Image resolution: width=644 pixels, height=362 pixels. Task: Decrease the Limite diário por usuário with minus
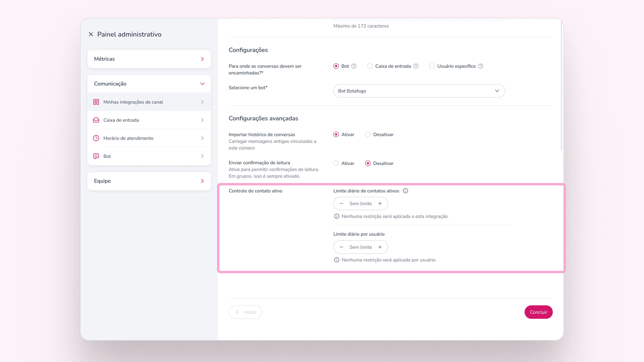(x=341, y=247)
